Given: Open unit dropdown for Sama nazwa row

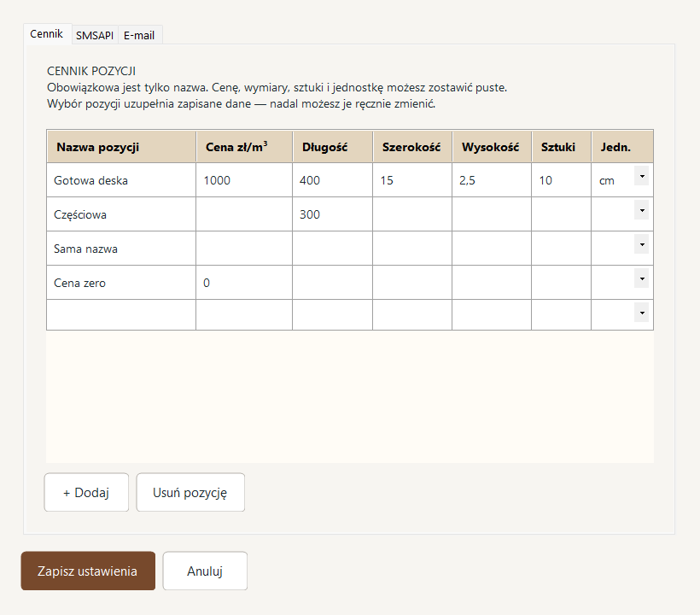Looking at the screenshot, I should pyautogui.click(x=641, y=245).
